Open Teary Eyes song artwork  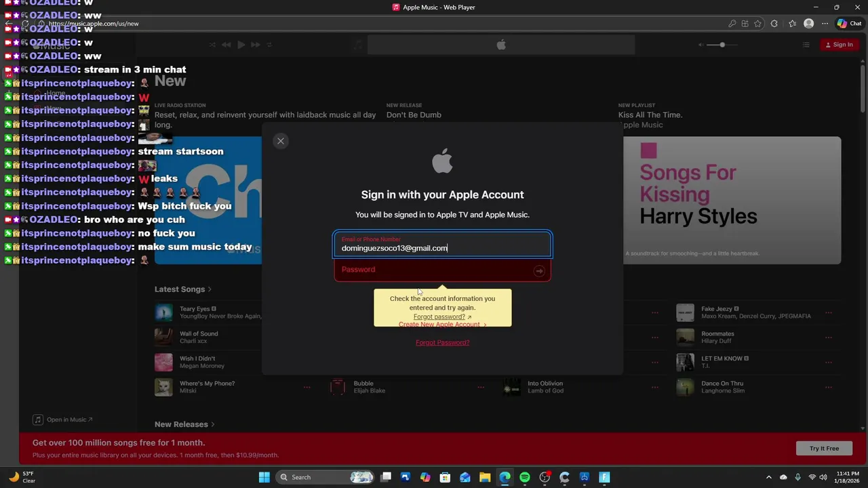coord(163,312)
